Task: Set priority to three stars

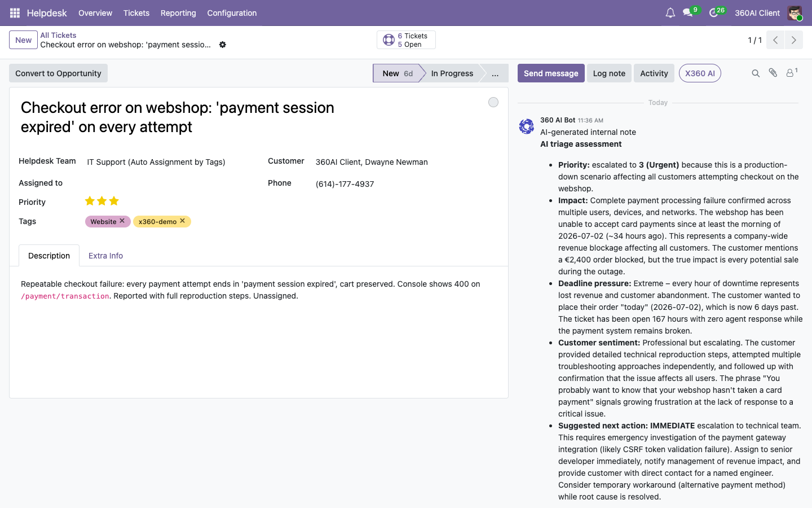Action: pos(114,201)
